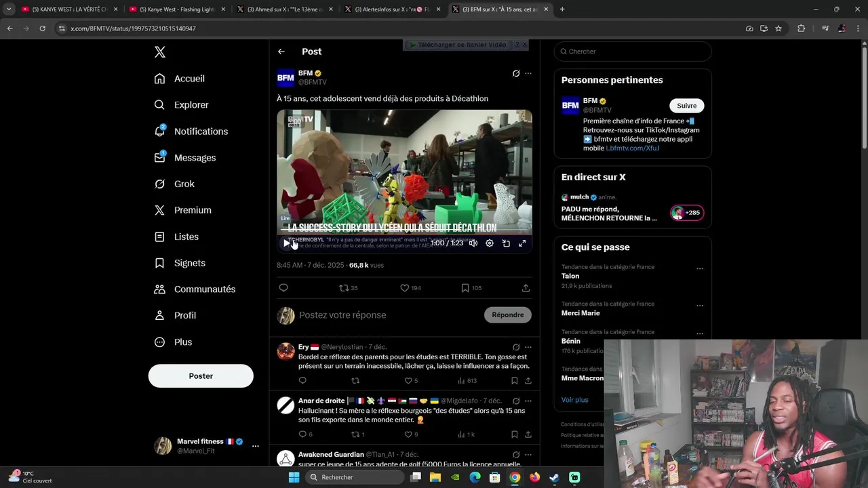
Task: Open Grok in the sidebar
Action: pos(174,184)
